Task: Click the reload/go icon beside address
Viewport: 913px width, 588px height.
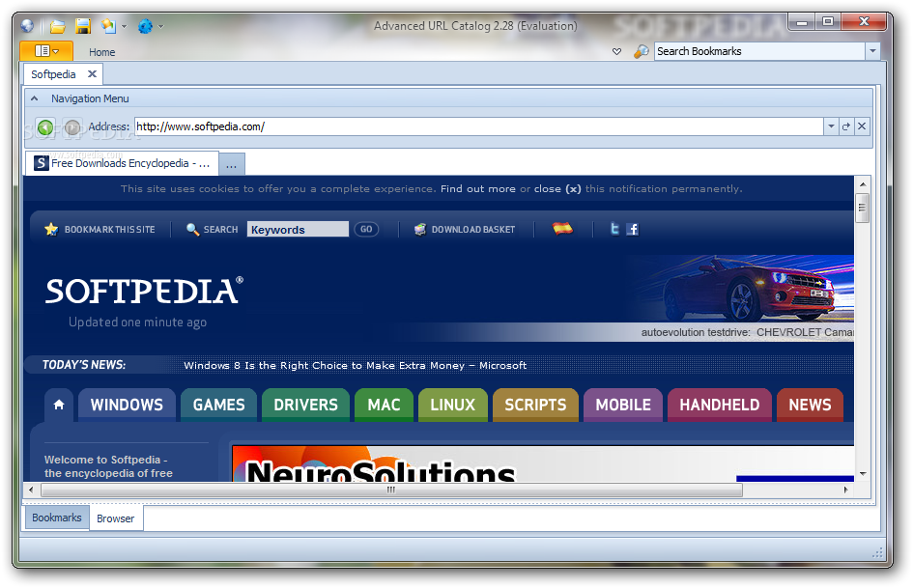Action: click(846, 126)
